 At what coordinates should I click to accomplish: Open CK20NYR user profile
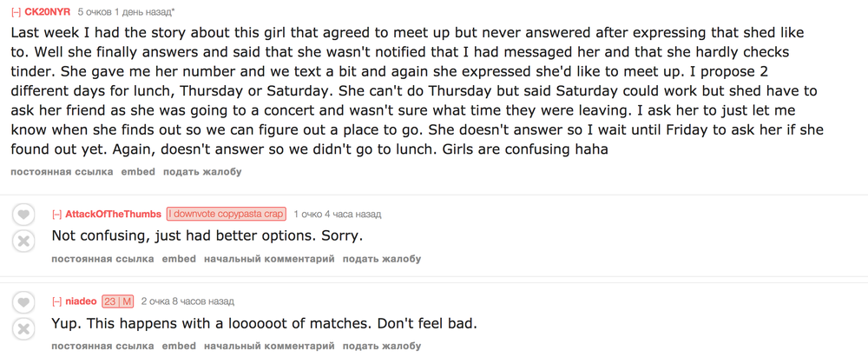pos(48,12)
